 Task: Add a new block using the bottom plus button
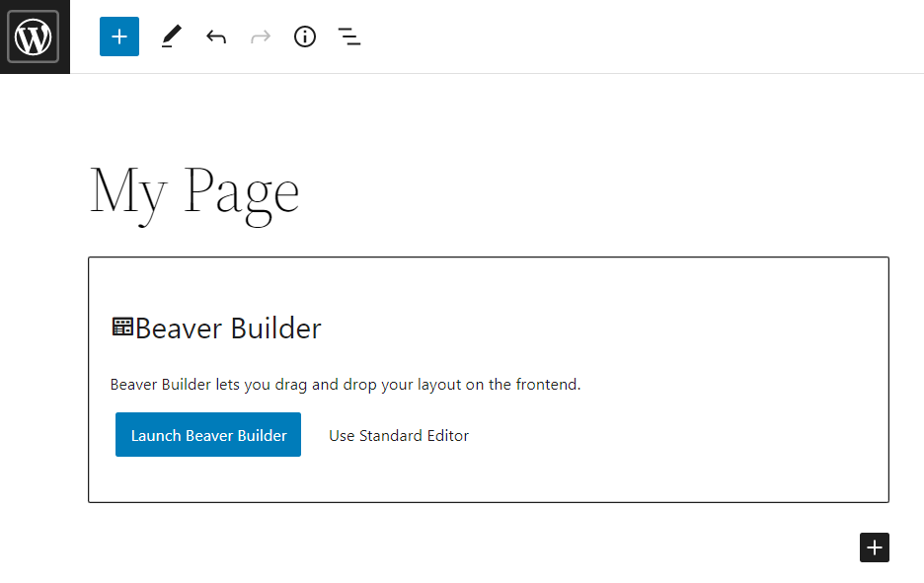[x=874, y=547]
